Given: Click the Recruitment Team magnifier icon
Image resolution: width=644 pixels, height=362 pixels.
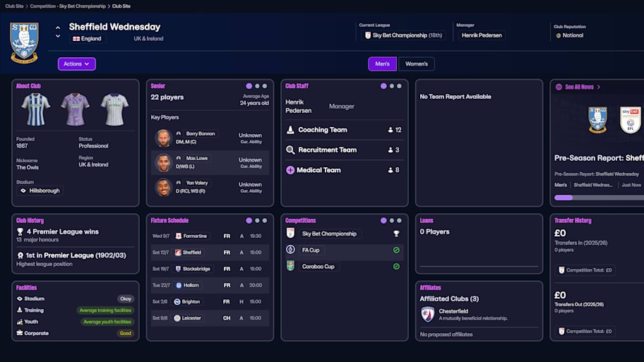Looking at the screenshot, I should coord(290,150).
